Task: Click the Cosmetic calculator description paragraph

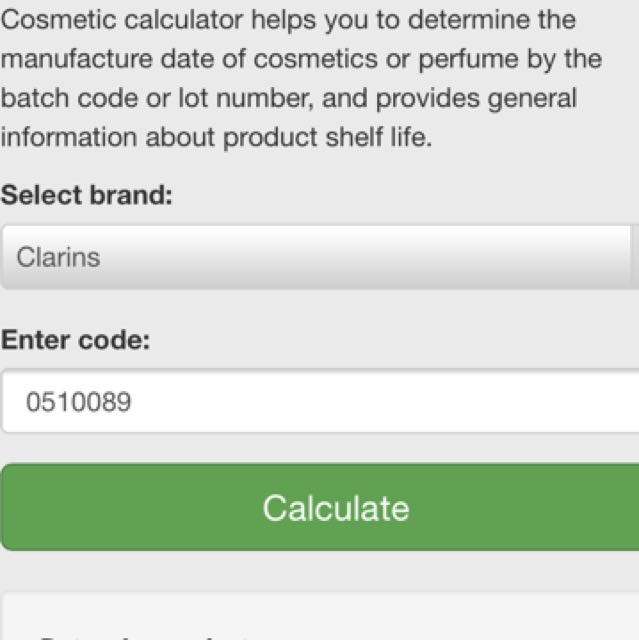Action: click(x=301, y=78)
